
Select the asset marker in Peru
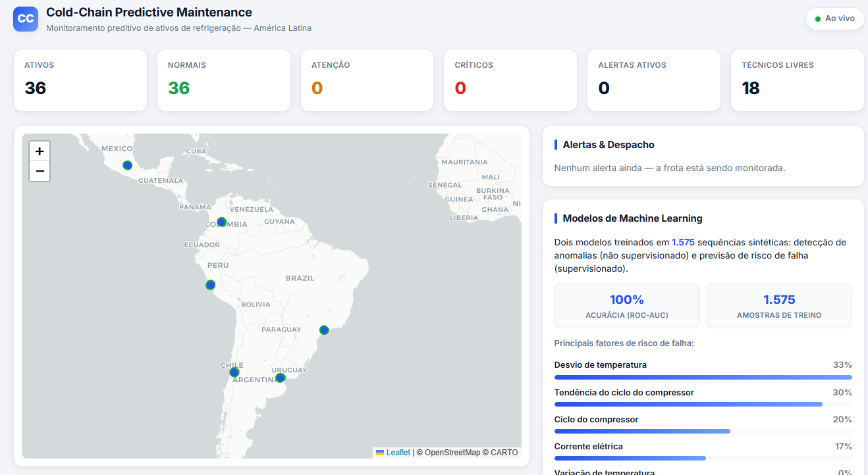click(211, 285)
